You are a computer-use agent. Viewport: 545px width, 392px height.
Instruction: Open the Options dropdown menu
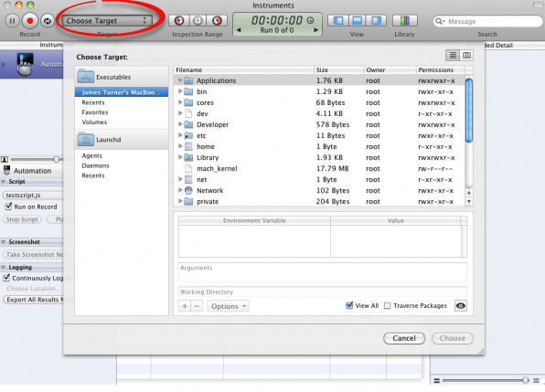228,306
